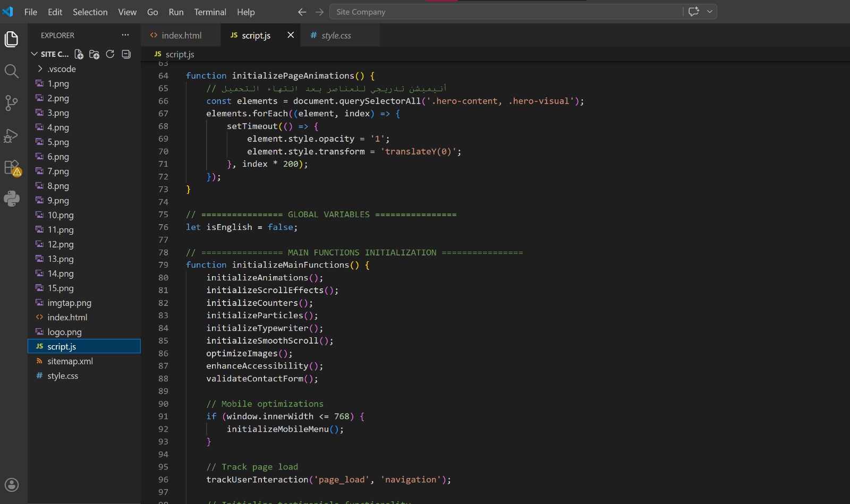The image size is (850, 504).
Task: Switch to the style.css tab
Action: pos(336,36)
